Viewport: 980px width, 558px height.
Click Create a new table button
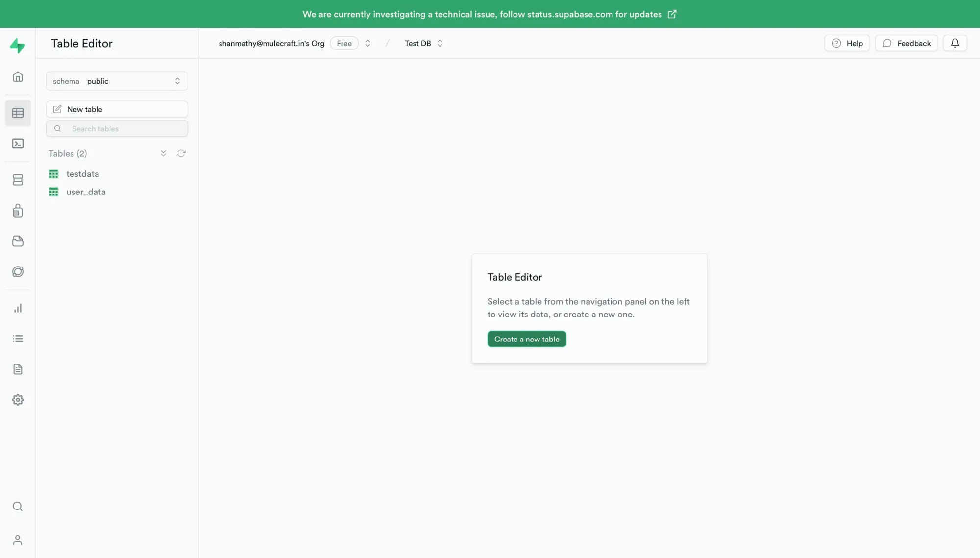526,339
